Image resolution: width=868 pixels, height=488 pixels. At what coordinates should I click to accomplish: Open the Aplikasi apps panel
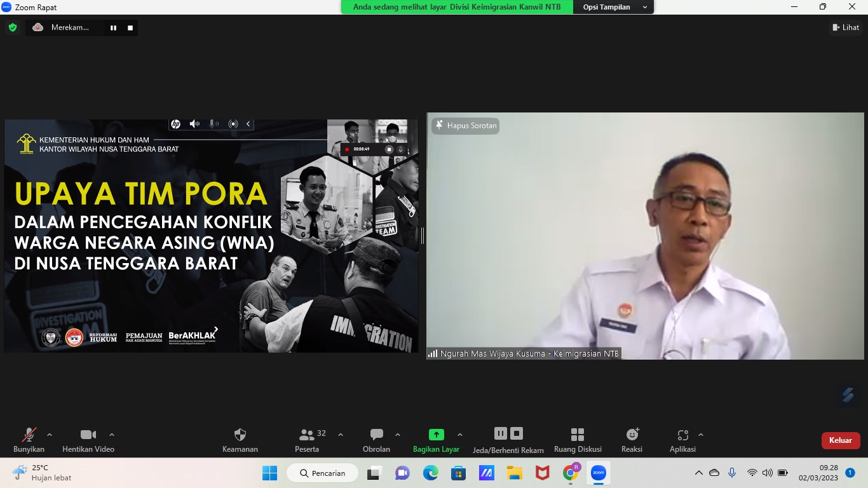pos(682,440)
